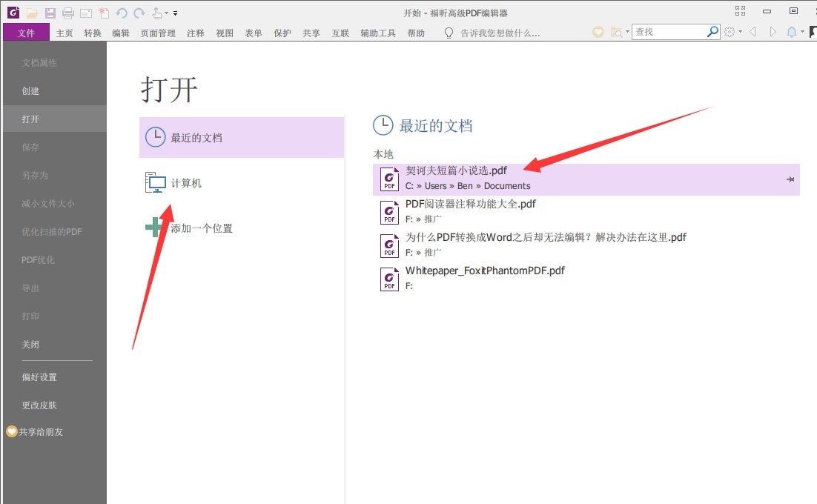
Task: Expand the quick access toolbar customize arrow
Action: (176, 13)
